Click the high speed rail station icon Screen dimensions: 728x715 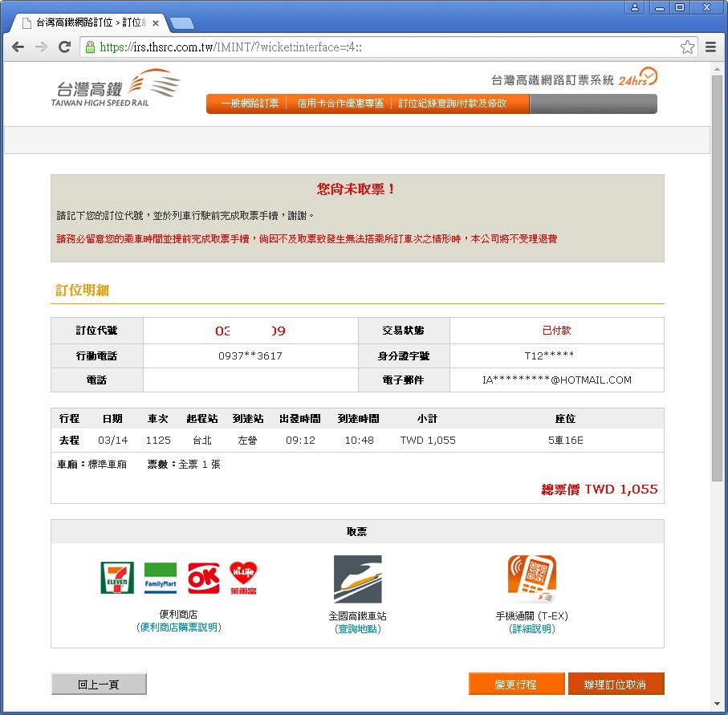(357, 579)
